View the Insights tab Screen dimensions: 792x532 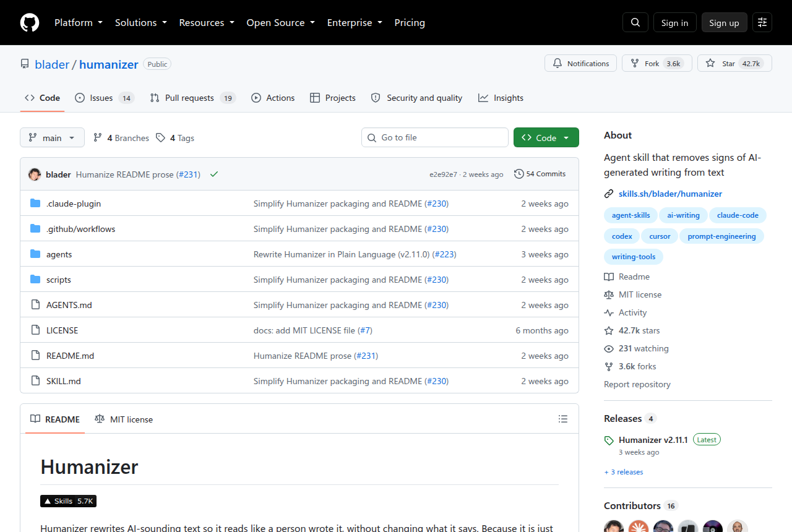501,98
